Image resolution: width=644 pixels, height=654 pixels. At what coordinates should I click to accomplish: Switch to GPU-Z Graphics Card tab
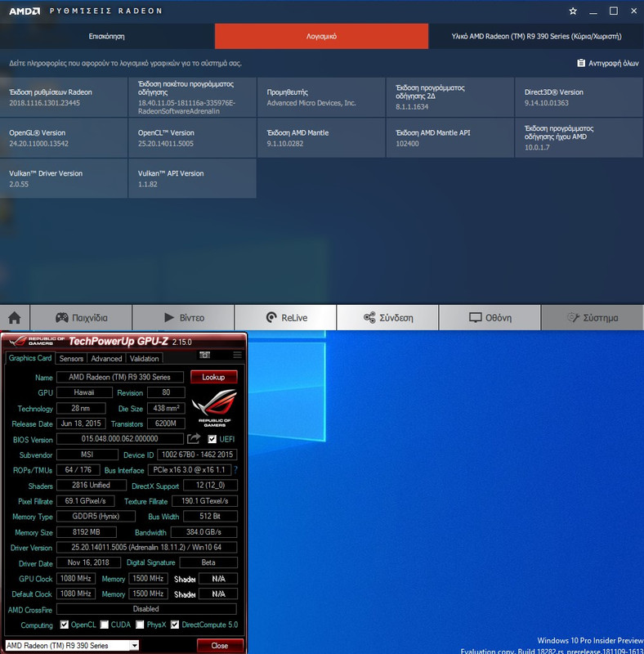point(30,358)
